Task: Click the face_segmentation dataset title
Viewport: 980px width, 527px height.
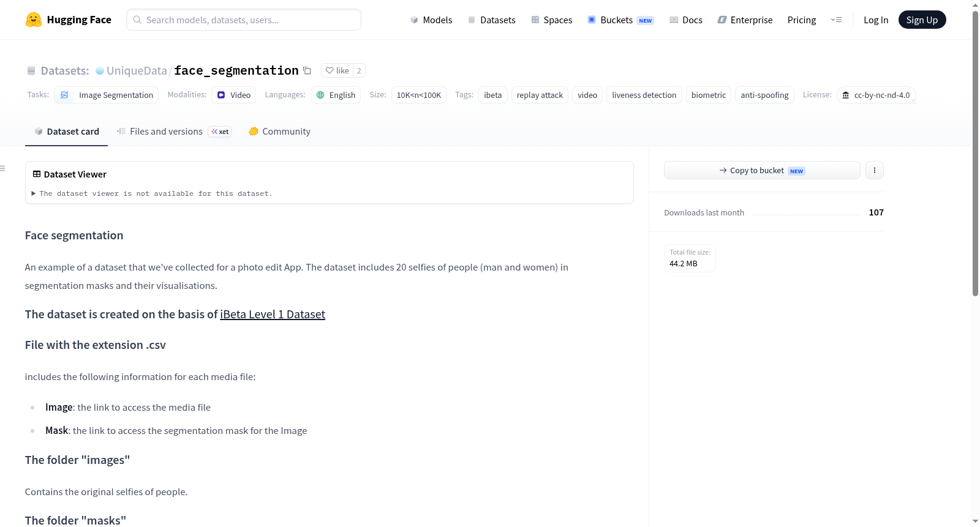Action: click(x=236, y=70)
